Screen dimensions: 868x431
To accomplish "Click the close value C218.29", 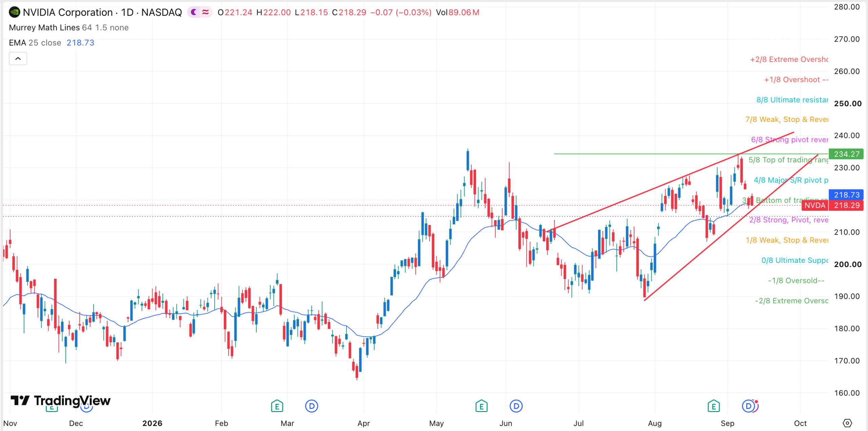I will click(349, 13).
